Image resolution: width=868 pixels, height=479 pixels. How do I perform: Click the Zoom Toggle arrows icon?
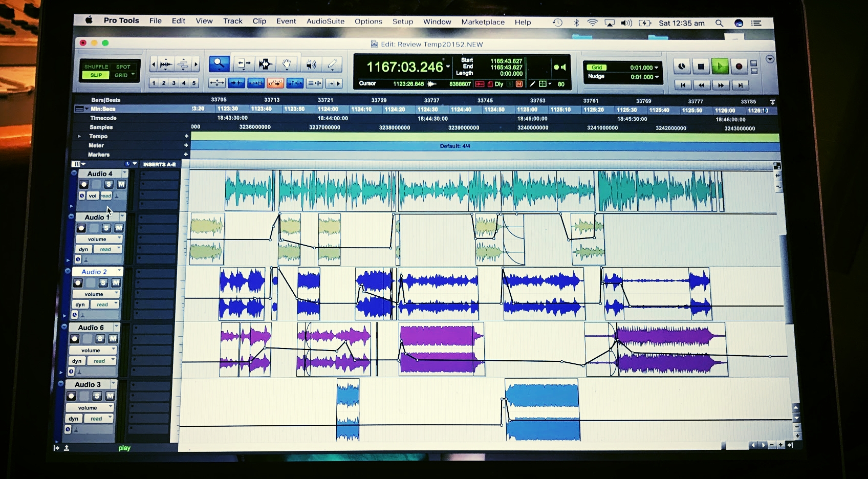point(217,83)
